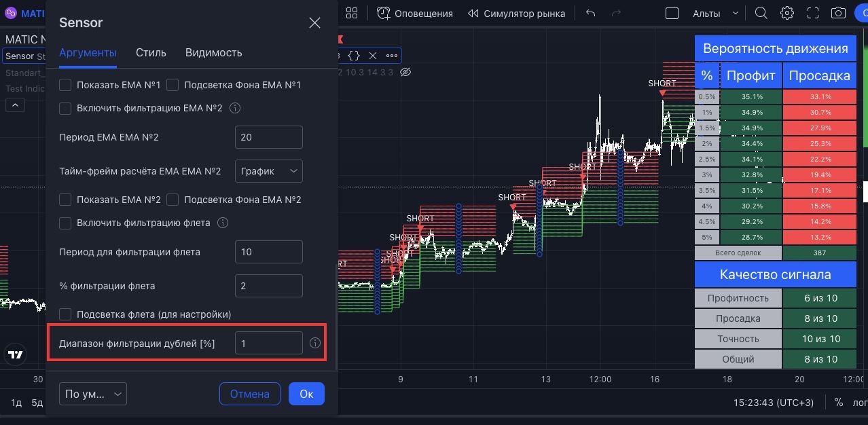Viewport: 868px width, 425px height.
Task: Enable Подсветка Фона EMA №1 checkbox
Action: (173, 85)
